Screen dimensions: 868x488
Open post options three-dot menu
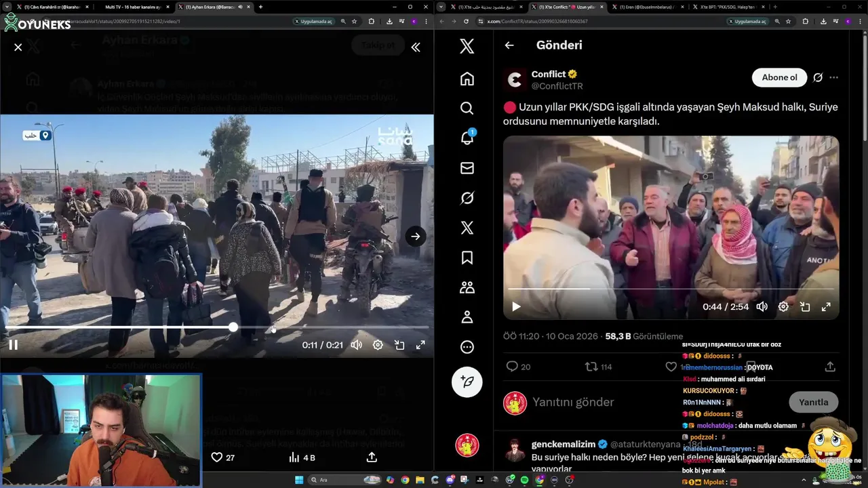(x=834, y=77)
